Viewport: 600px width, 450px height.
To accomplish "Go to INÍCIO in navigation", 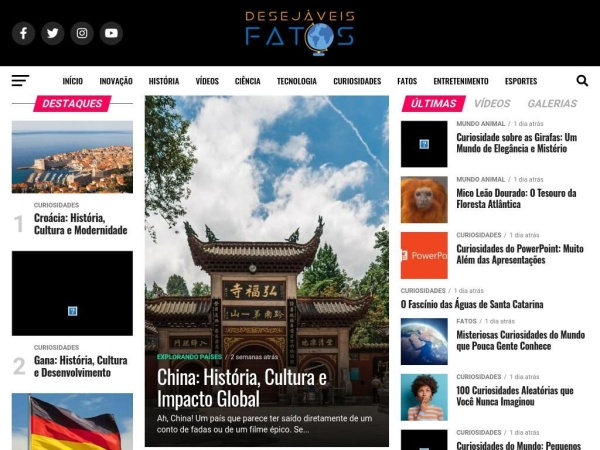I will pyautogui.click(x=73, y=81).
